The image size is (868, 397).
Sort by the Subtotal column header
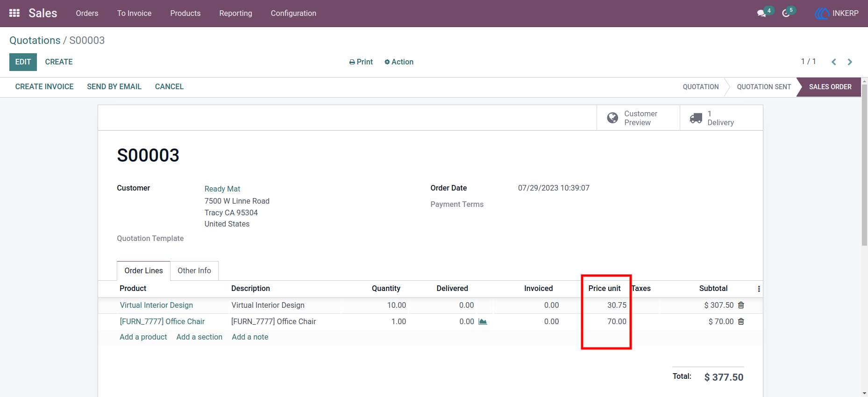[713, 289]
